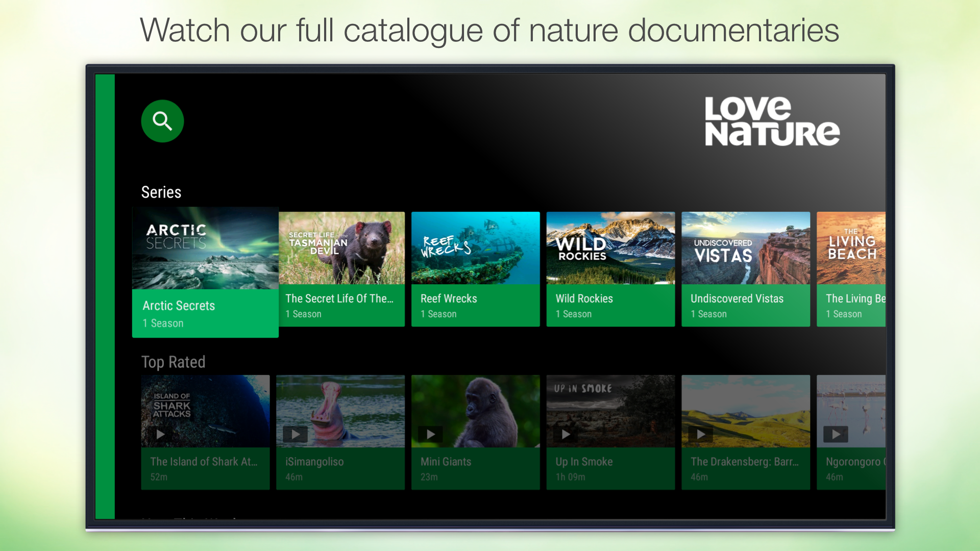Click the green left sidebar strip

pyautogui.click(x=105, y=296)
